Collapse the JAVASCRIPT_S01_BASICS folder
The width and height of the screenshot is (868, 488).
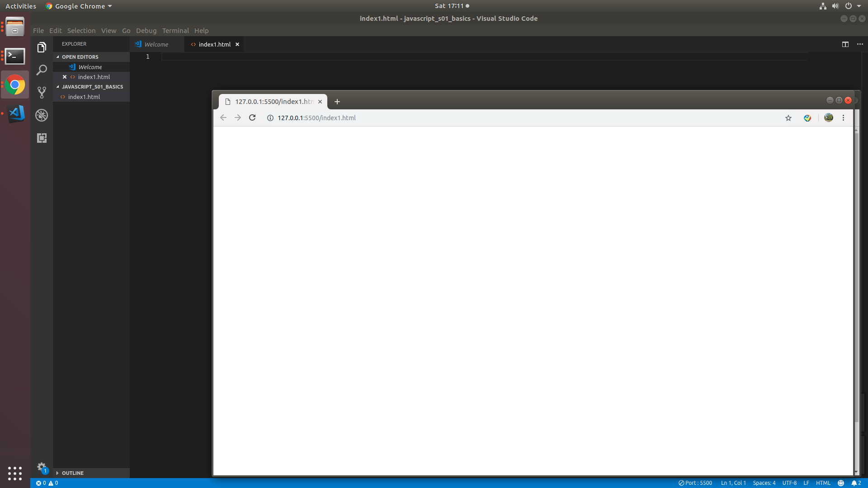58,86
